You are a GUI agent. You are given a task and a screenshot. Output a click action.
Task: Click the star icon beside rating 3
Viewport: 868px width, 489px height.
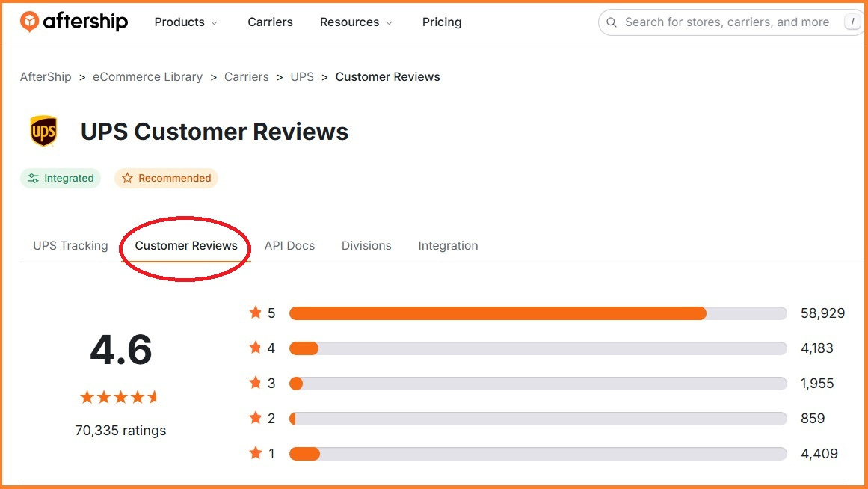(x=255, y=383)
